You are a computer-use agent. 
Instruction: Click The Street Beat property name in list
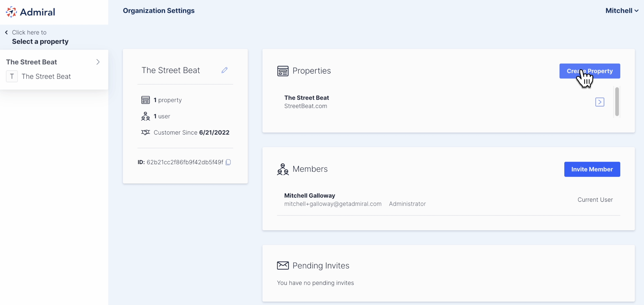point(306,98)
